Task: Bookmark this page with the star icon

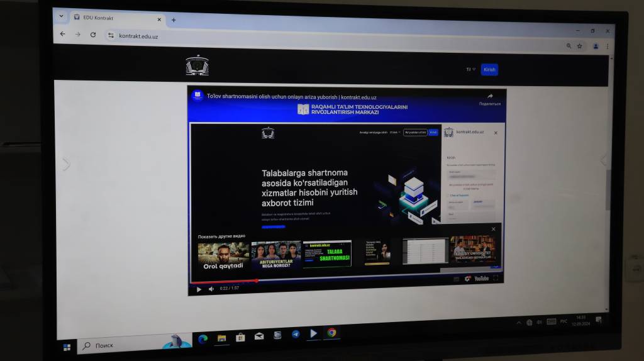Action: tap(581, 46)
